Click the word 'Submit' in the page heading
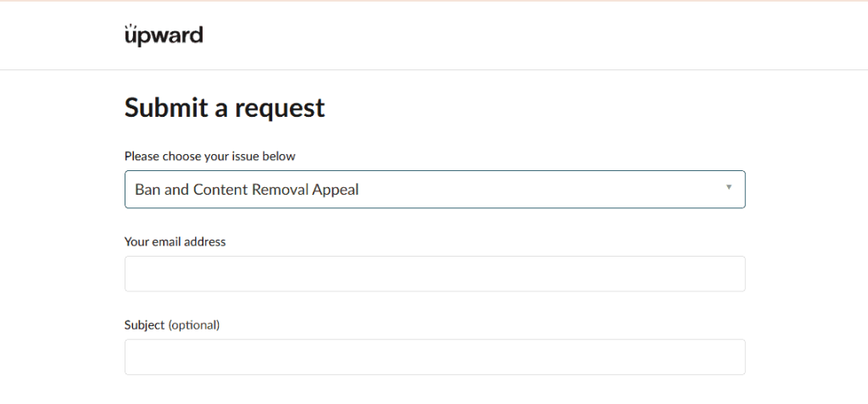This screenshot has width=868, height=404. click(164, 108)
